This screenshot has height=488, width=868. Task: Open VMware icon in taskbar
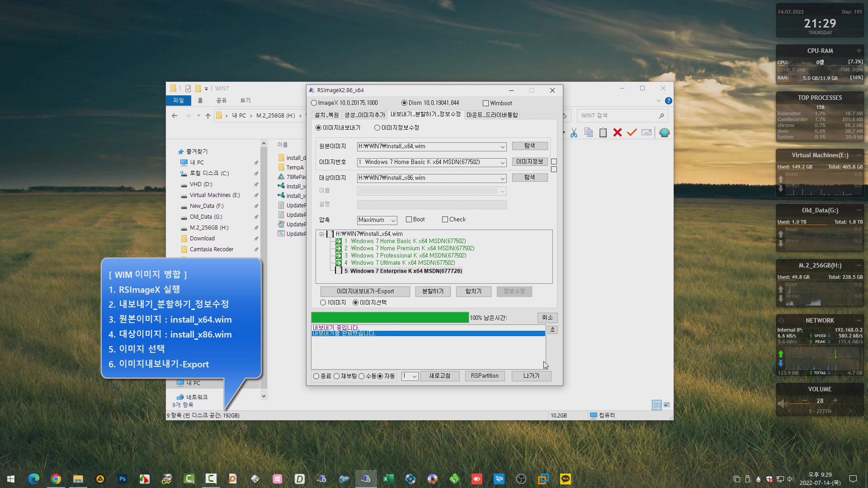543,479
